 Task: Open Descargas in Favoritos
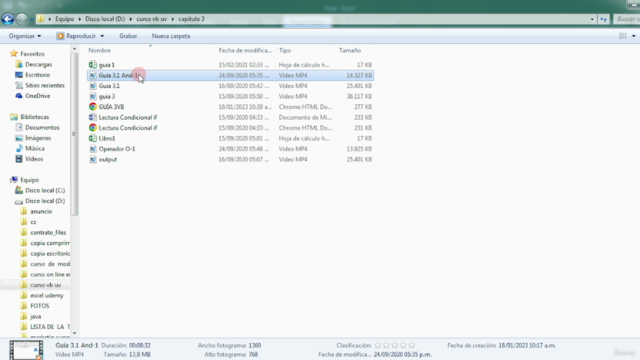click(x=38, y=64)
